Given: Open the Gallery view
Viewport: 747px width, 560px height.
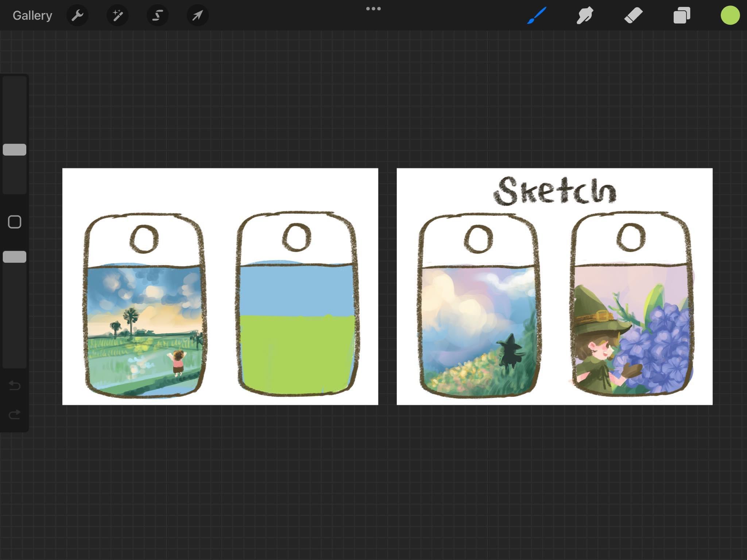Looking at the screenshot, I should (32, 15).
